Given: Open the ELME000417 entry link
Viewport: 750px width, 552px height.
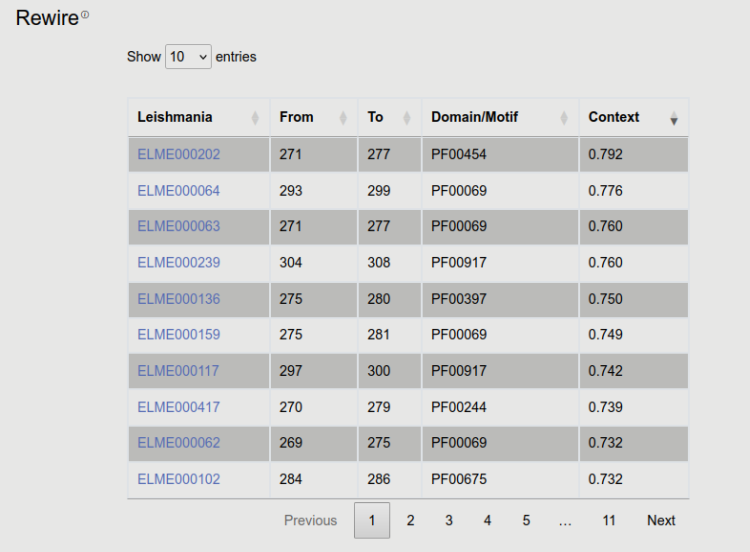Looking at the screenshot, I should 179,407.
